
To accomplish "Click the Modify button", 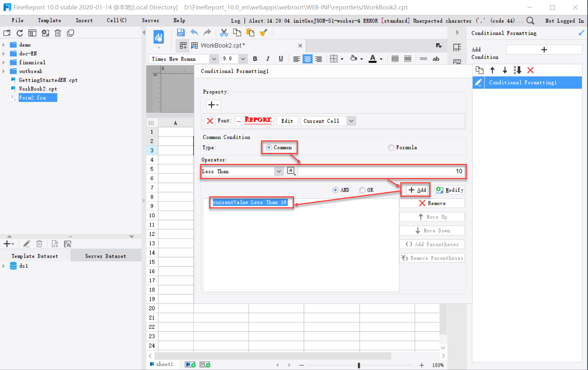I will click(450, 190).
